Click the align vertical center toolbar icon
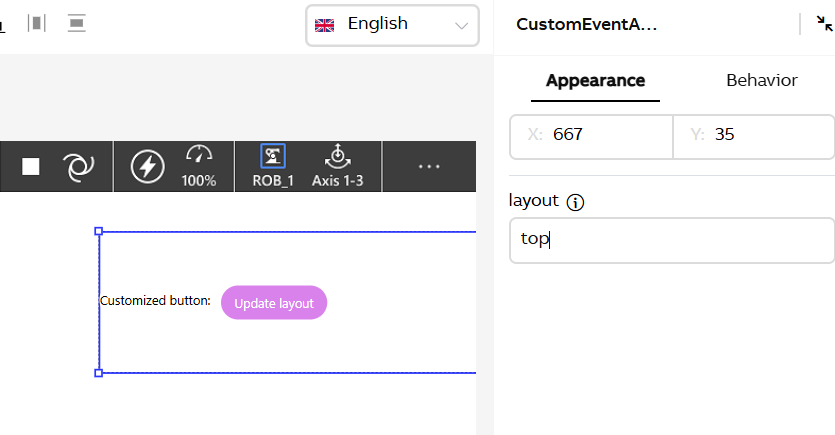Viewport: 835px width, 435px height. [x=77, y=23]
